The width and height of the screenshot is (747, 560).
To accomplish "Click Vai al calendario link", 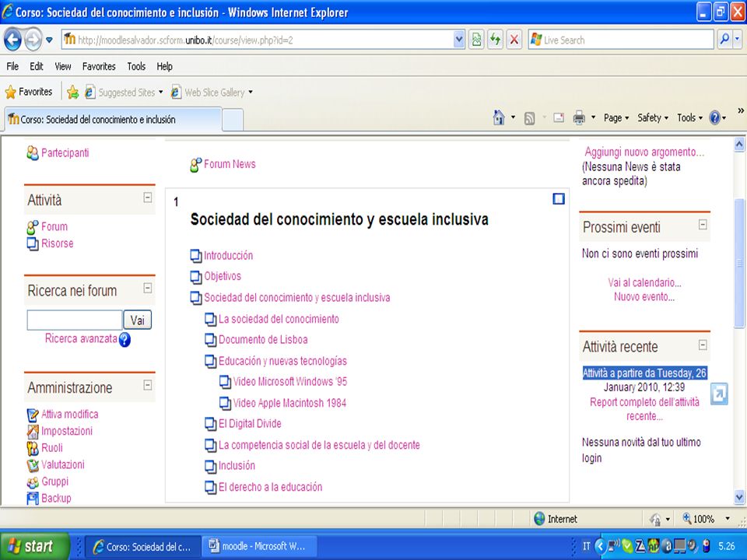I will [x=644, y=282].
